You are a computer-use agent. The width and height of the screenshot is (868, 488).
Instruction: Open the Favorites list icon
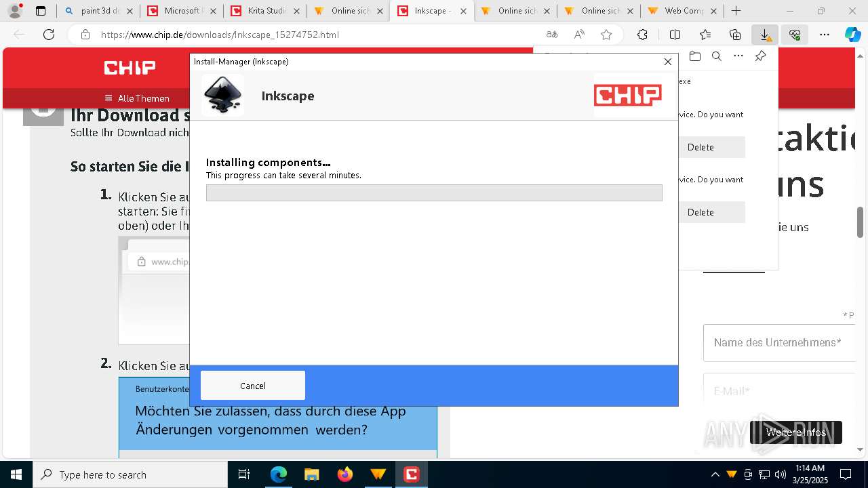pyautogui.click(x=705, y=35)
